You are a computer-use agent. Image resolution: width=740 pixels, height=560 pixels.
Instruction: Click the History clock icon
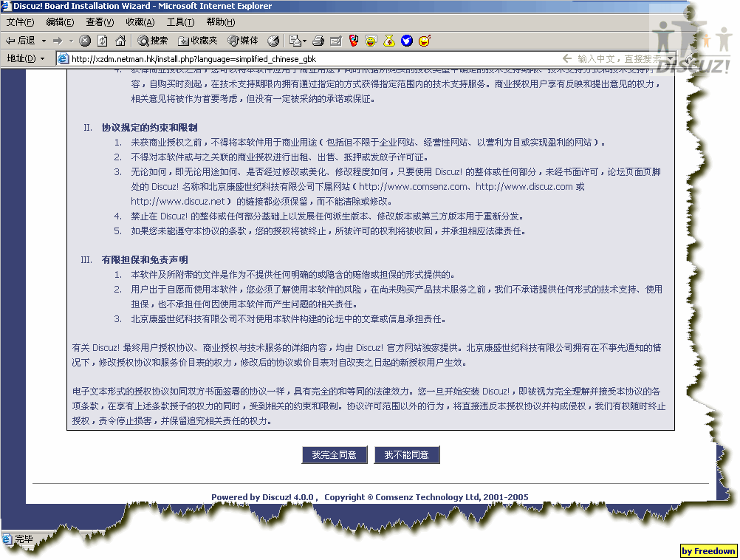pyautogui.click(x=273, y=41)
